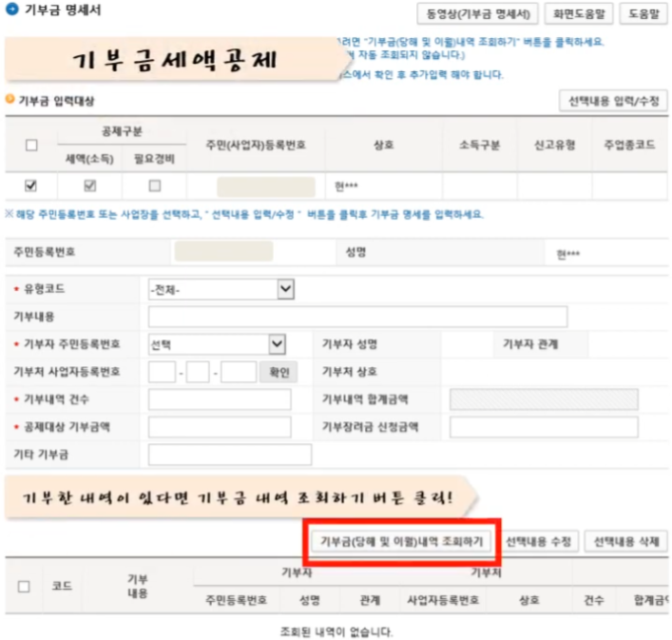The image size is (672, 640).
Task: Click the 신고유형 column header
Action: (x=554, y=145)
